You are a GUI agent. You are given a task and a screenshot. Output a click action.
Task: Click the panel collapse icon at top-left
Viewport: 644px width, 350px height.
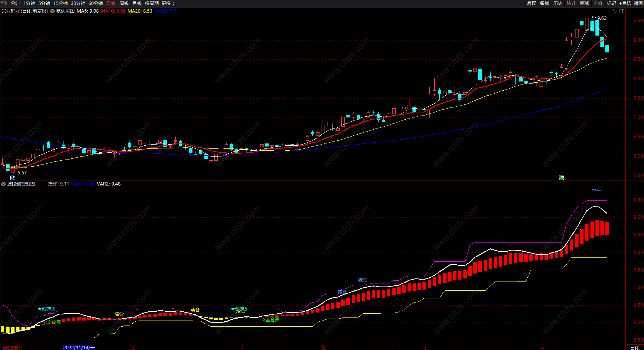coord(4,3)
